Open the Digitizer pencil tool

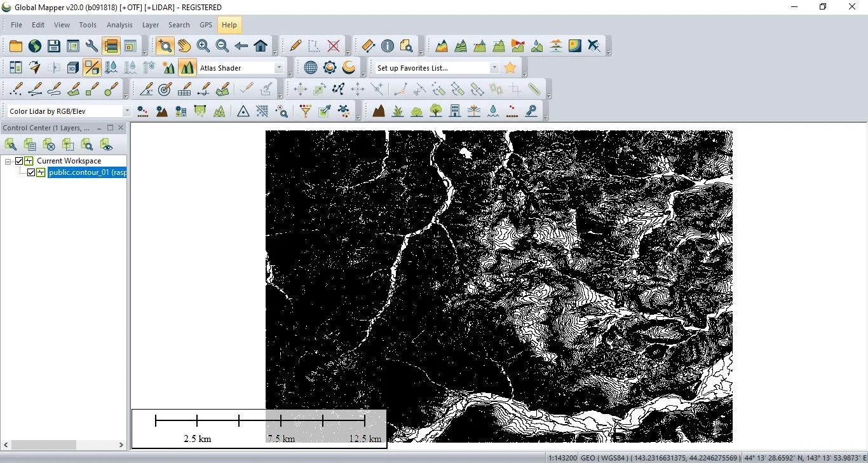click(294, 45)
